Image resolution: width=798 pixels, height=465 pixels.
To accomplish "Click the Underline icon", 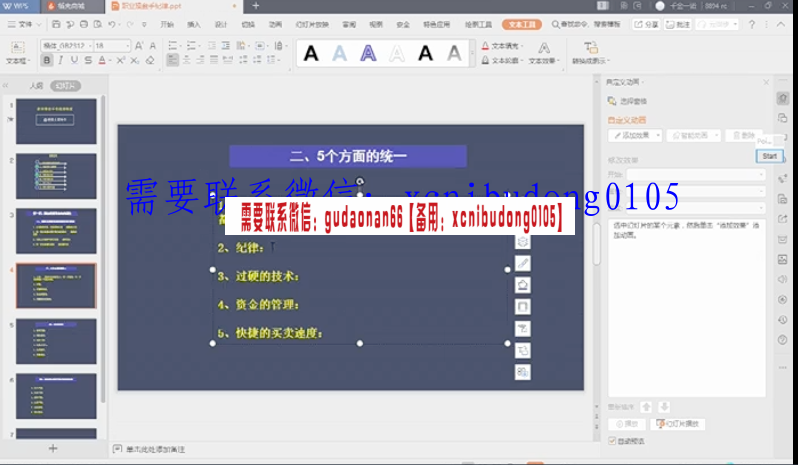I will pyautogui.click(x=75, y=61).
